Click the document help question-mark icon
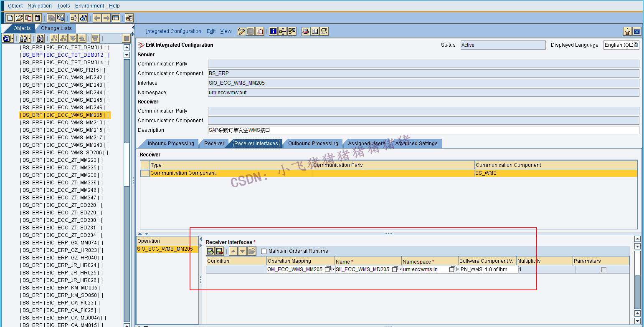Image resolution: width=644 pixels, height=327 pixels. 84,18
